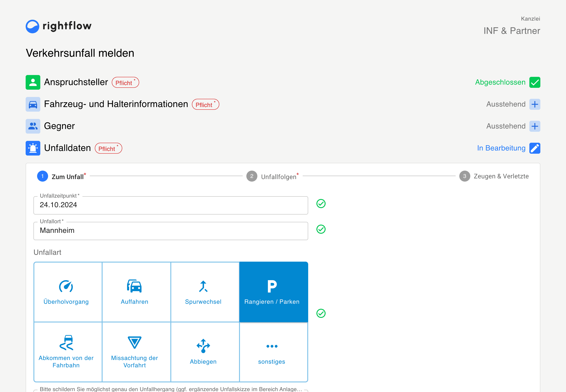
Task: Click the green Anspruchsteller person icon
Action: pos(33,82)
